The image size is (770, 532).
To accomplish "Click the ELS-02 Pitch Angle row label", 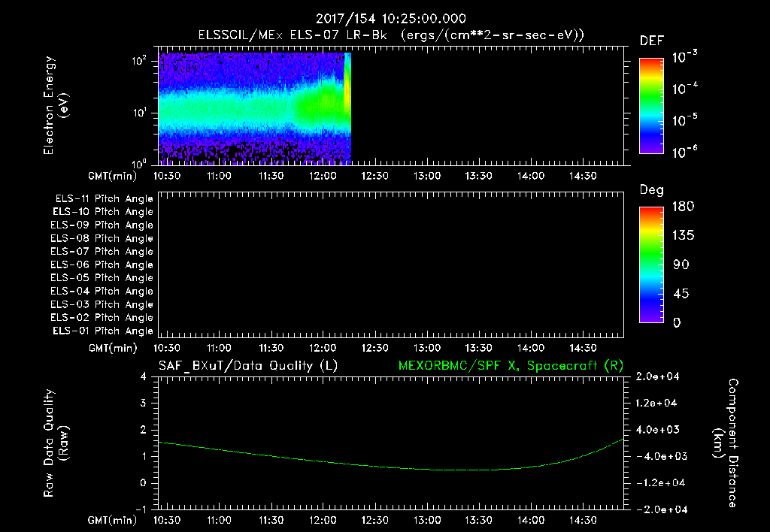I will pyautogui.click(x=102, y=318).
